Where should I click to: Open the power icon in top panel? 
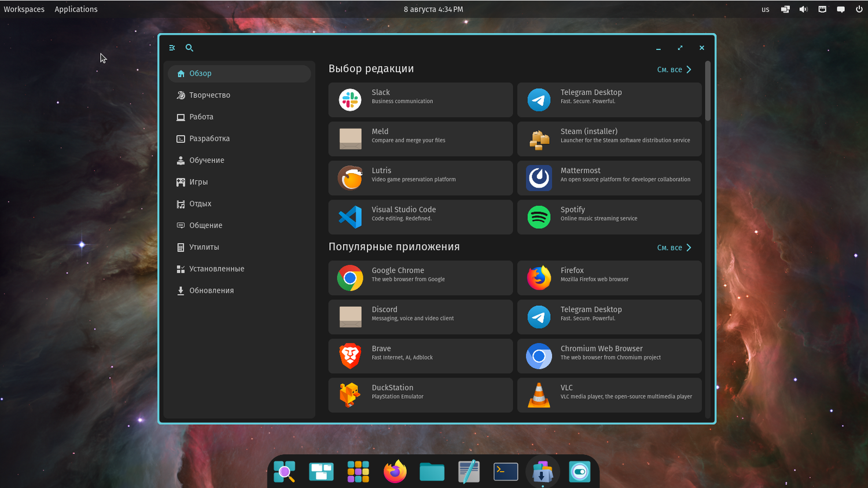pos(859,9)
